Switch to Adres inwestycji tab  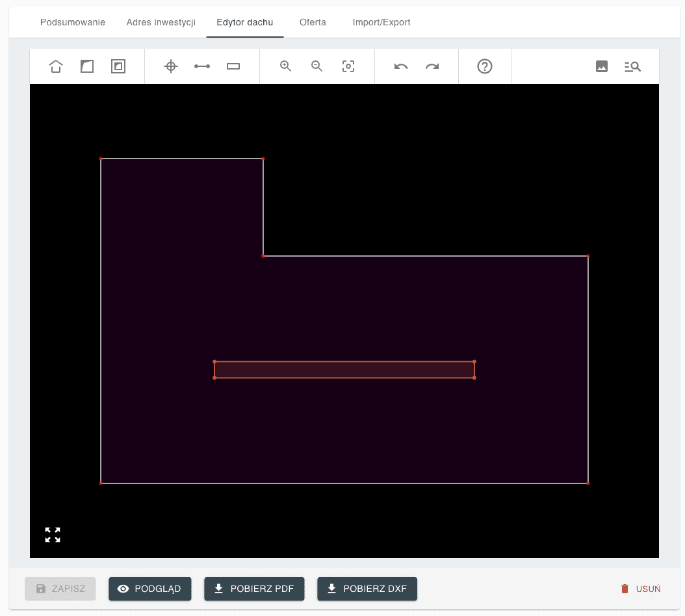(161, 22)
